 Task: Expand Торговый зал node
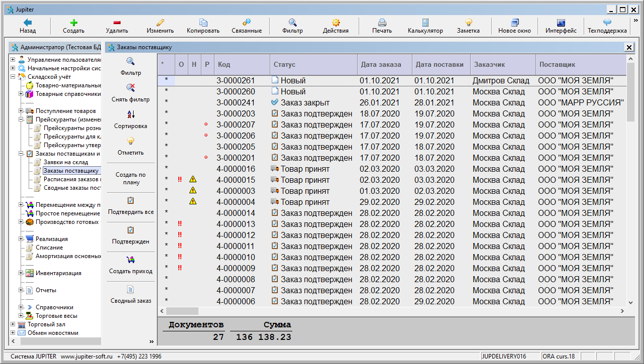[13, 324]
